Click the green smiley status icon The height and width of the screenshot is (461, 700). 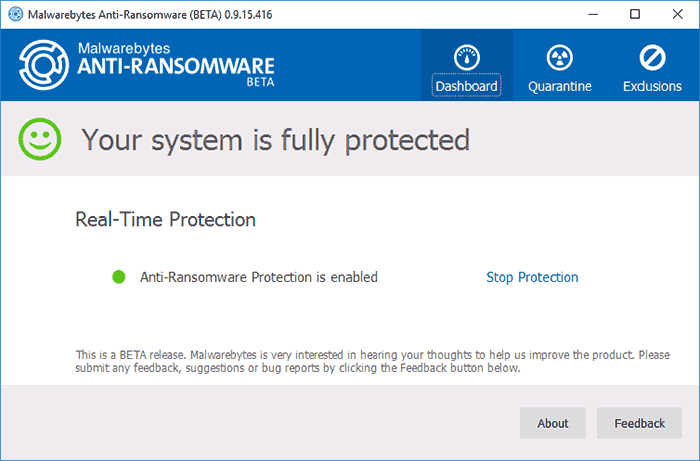pos(40,139)
